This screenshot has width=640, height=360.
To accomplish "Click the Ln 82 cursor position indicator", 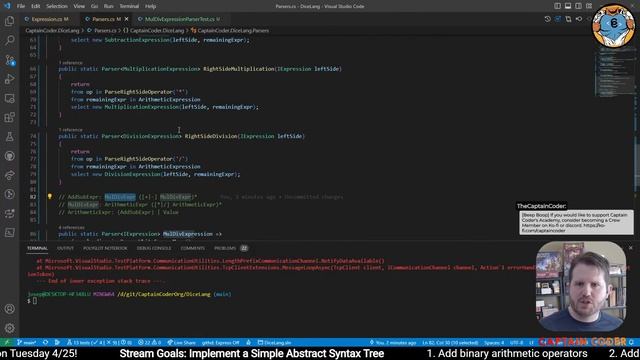I will click(450, 342).
